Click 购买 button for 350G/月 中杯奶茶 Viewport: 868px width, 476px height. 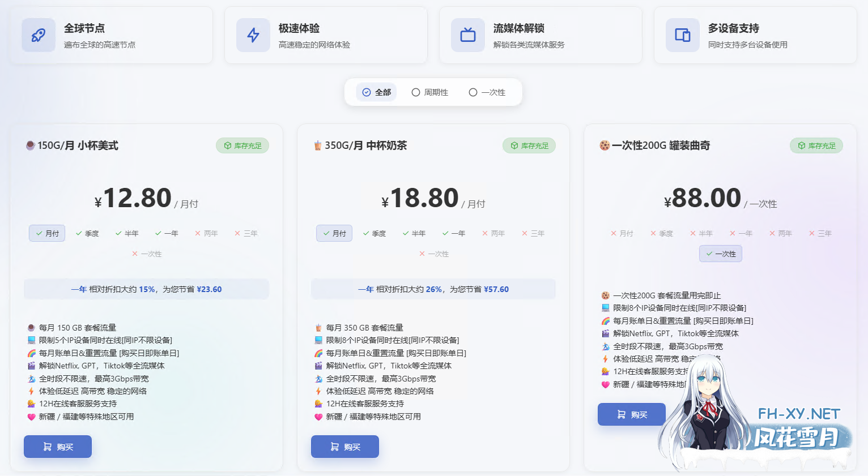click(345, 447)
